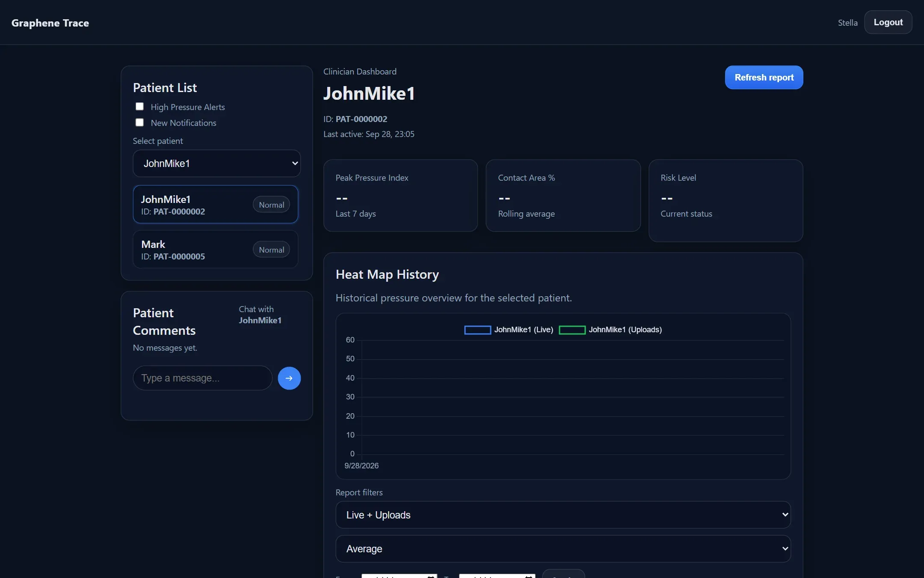
Task: Click the Patient List heading
Action: point(165,88)
